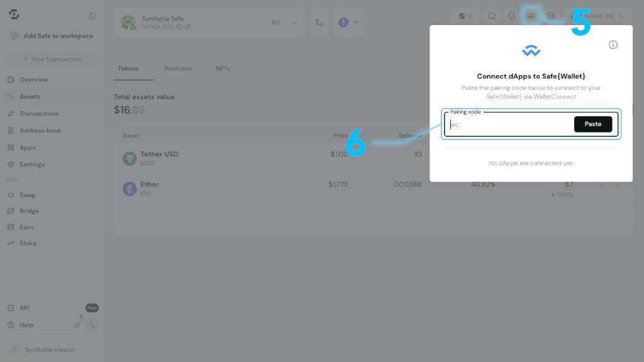
Task: Click the WalletConnect logo in the popup
Action: pyautogui.click(x=531, y=50)
